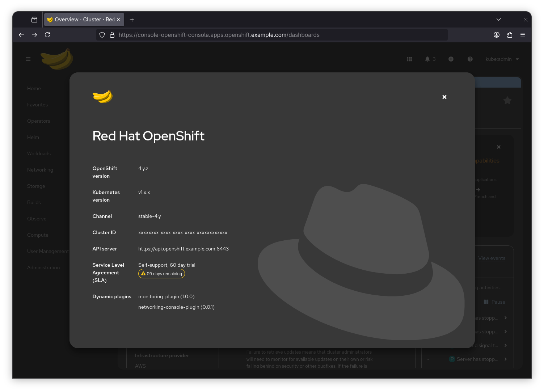544x392 pixels.
Task: Click the View events link
Action: pyautogui.click(x=492, y=258)
